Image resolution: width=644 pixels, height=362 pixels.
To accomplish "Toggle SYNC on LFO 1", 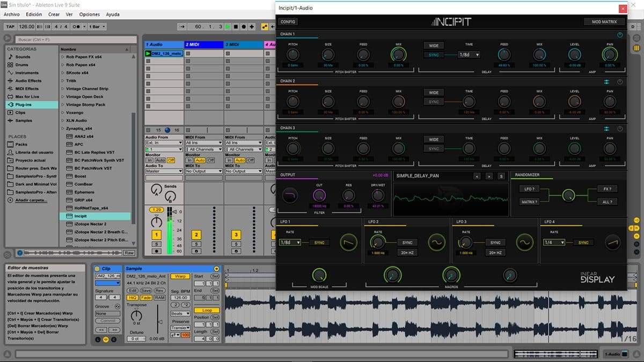I will pyautogui.click(x=319, y=242).
